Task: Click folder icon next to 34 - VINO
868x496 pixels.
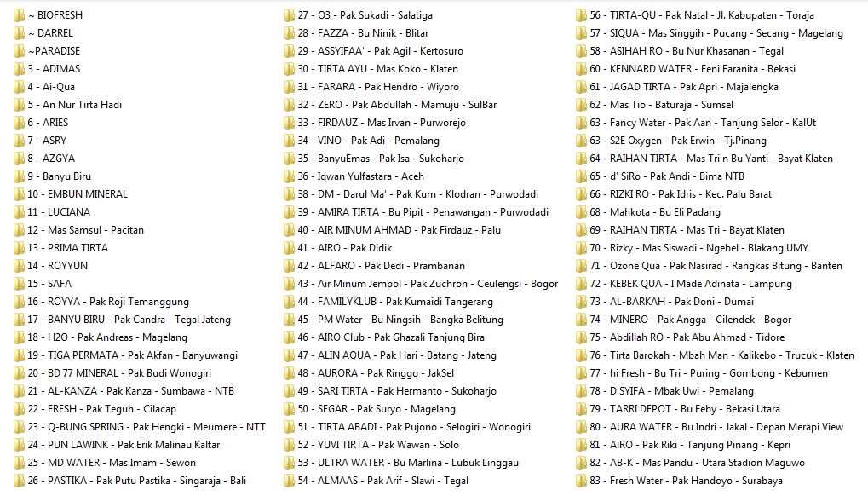Action: pos(289,141)
